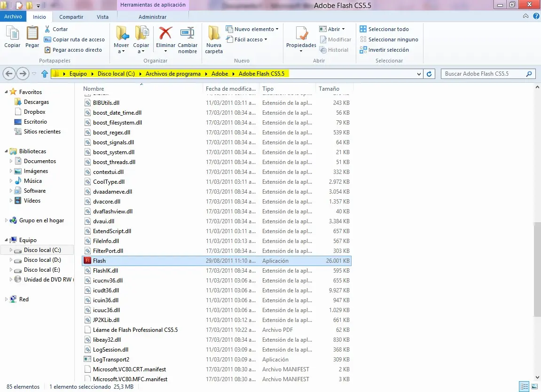Click the Copiar icon in the ribbon
The height and width of the screenshot is (392, 541).
tap(12, 37)
